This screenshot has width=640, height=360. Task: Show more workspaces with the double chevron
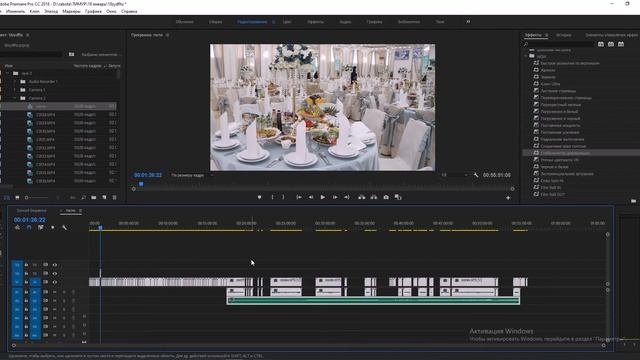click(468, 22)
